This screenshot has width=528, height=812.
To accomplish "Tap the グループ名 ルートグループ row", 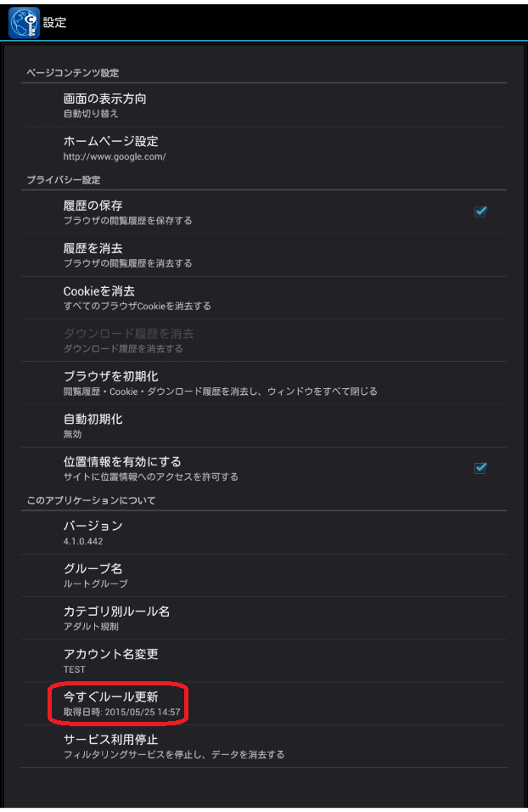I will [264, 575].
